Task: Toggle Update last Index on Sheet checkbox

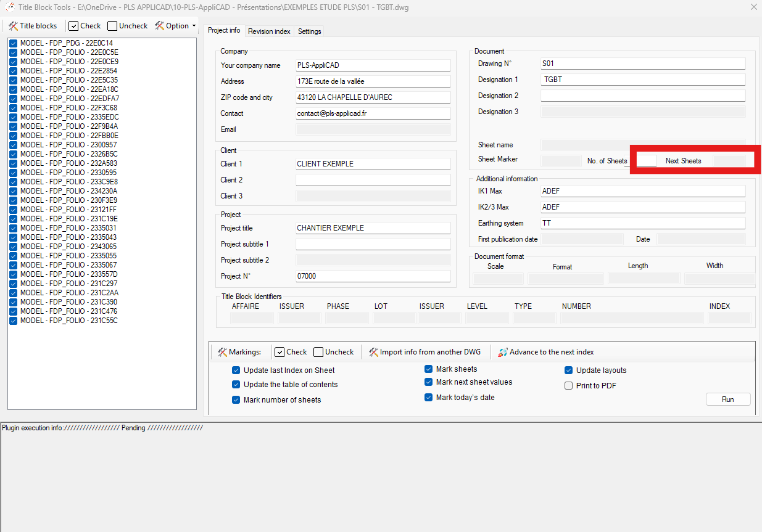Action: (236, 370)
